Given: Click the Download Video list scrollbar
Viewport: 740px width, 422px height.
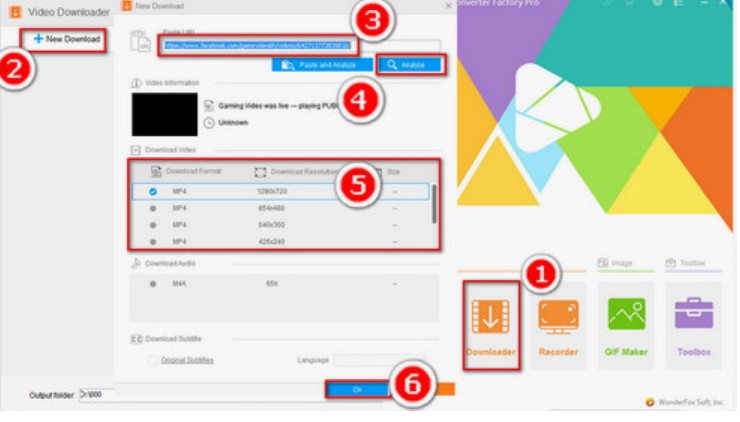Looking at the screenshot, I should tap(434, 204).
